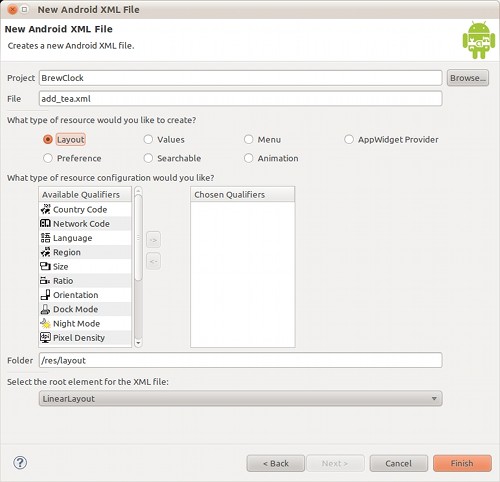This screenshot has height=482, width=500.
Task: Select the Country Code qualifier icon
Action: coord(45,209)
